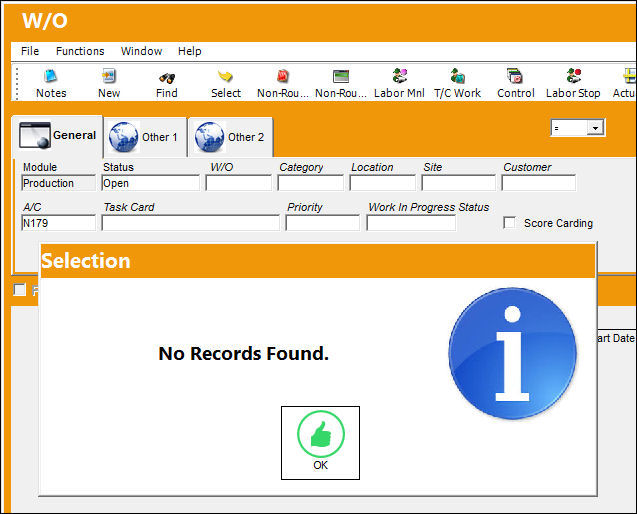Click the W/O input field
Viewport: 637px width, 514px height.
pyautogui.click(x=238, y=183)
